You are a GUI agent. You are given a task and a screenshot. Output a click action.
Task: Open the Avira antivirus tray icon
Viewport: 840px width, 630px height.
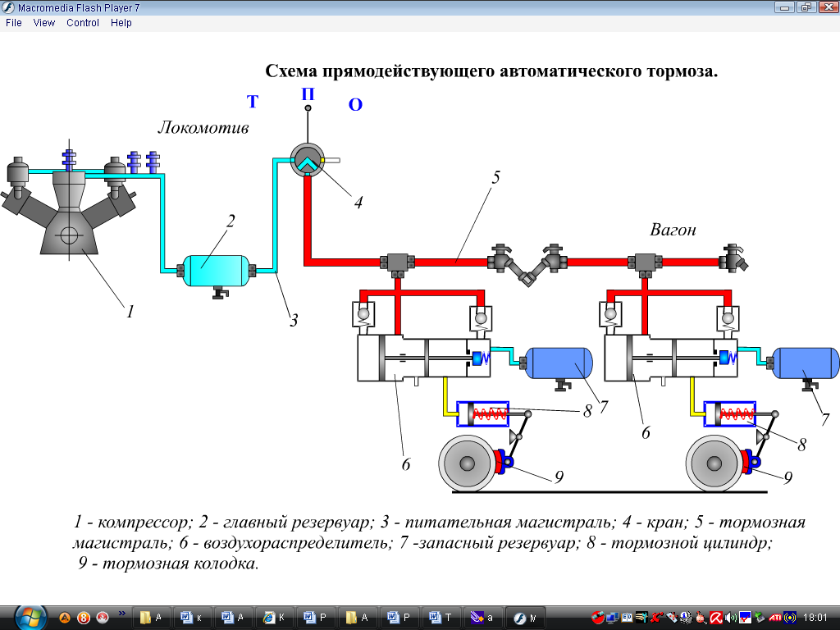[x=715, y=618]
